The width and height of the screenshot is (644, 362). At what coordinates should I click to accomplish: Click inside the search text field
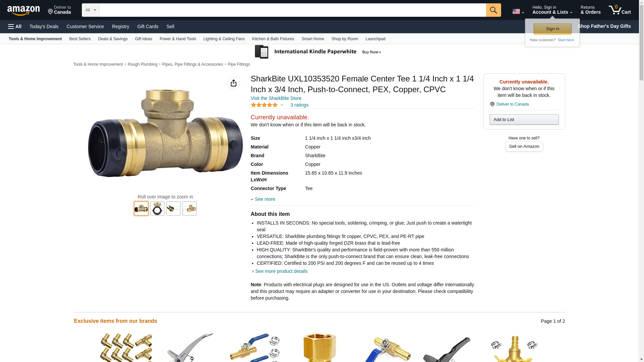pos(292,10)
